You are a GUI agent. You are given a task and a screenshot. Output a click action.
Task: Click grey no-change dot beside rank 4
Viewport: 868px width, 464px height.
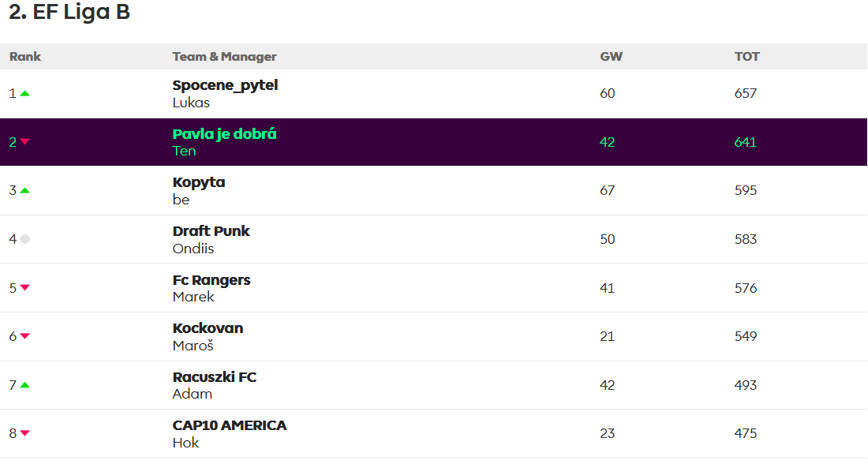[x=25, y=239]
